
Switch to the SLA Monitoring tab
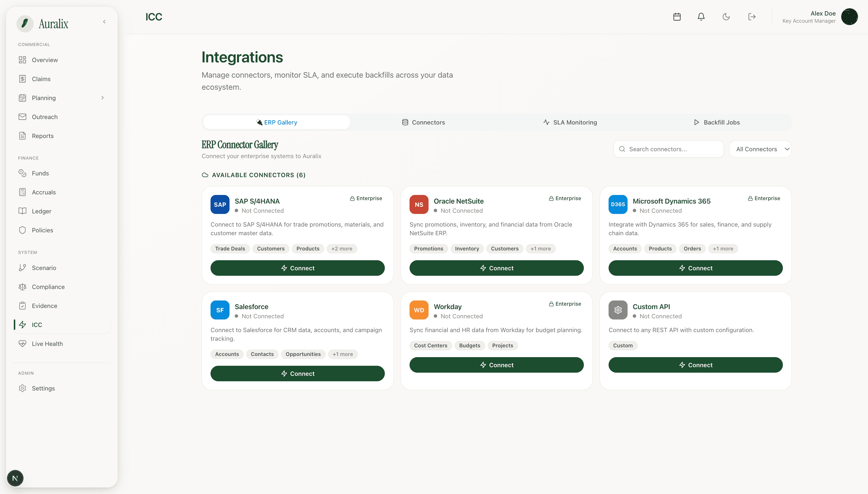coord(570,122)
